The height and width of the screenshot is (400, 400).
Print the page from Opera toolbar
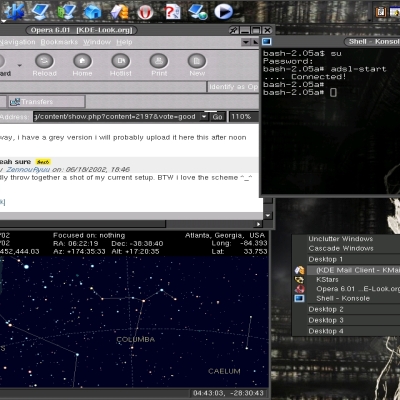click(x=159, y=65)
